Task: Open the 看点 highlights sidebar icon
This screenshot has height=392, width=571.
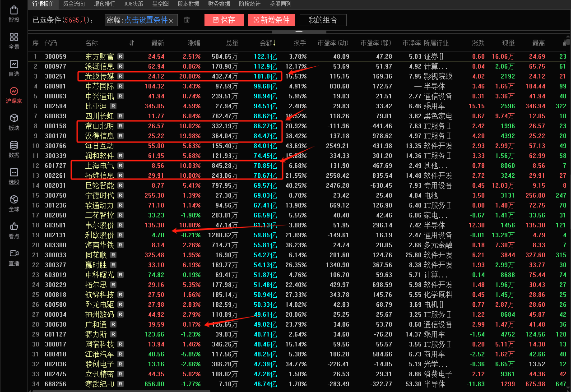Action: [14, 231]
